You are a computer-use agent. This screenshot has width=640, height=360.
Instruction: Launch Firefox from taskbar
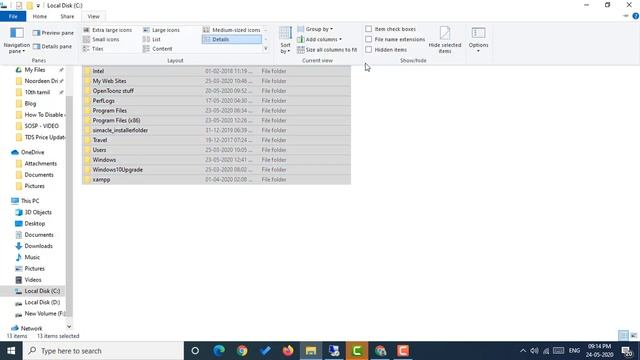coord(288,351)
